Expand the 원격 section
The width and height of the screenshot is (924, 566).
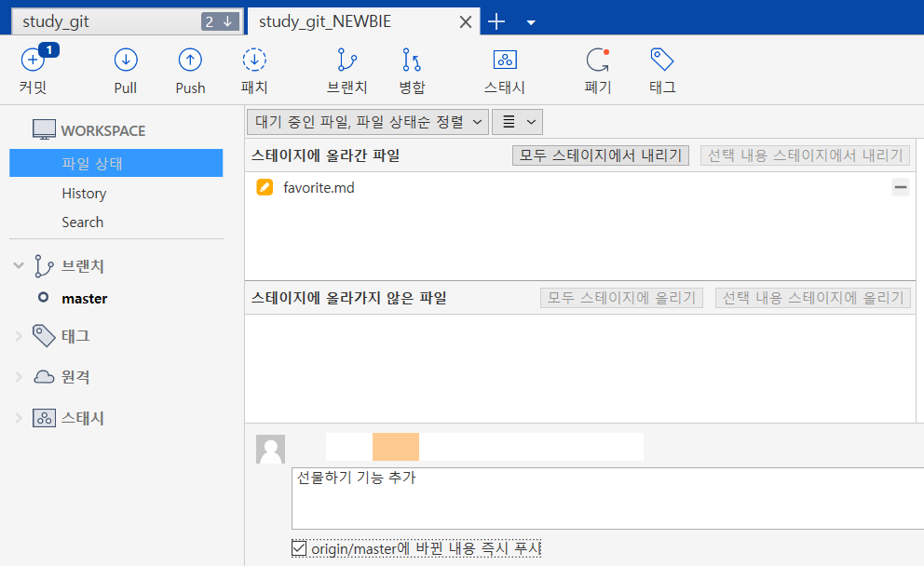pyautogui.click(x=19, y=377)
